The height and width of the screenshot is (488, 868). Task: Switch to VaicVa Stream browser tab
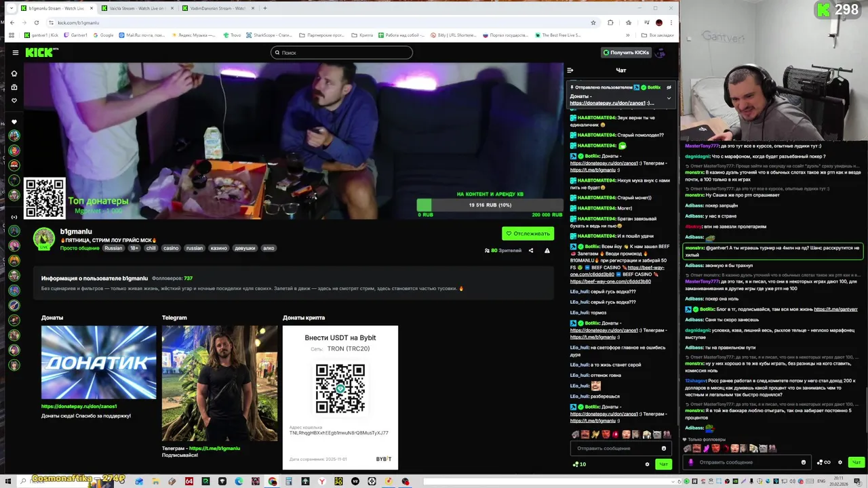click(x=138, y=8)
